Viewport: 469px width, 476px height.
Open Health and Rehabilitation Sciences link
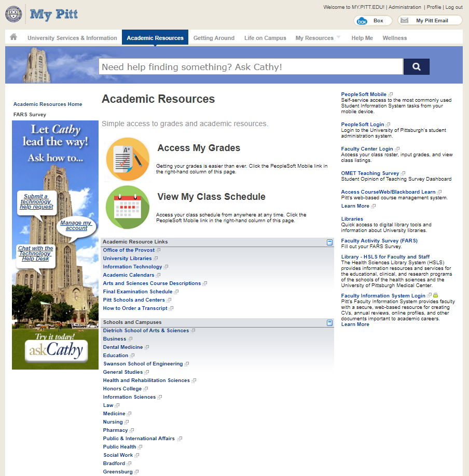pyautogui.click(x=146, y=380)
